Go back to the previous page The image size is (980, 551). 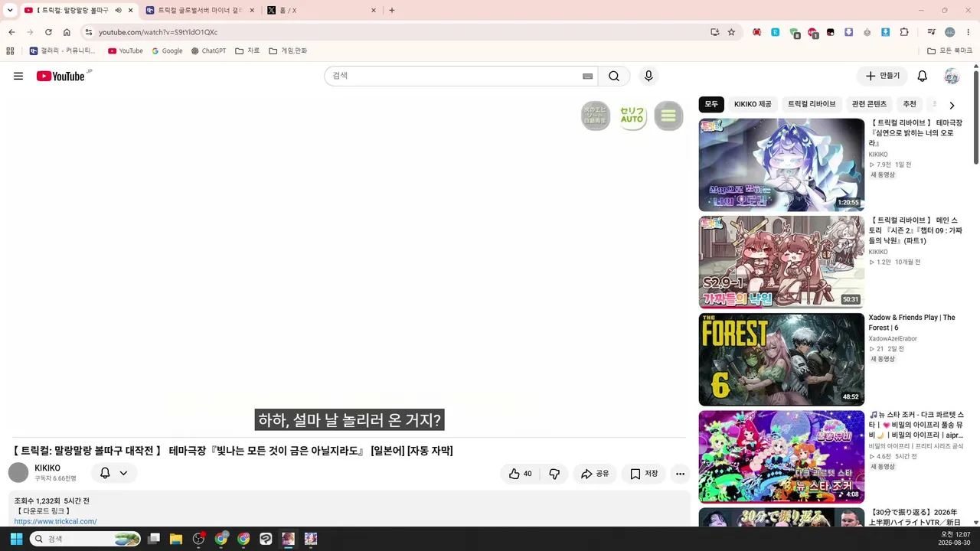[x=11, y=32]
